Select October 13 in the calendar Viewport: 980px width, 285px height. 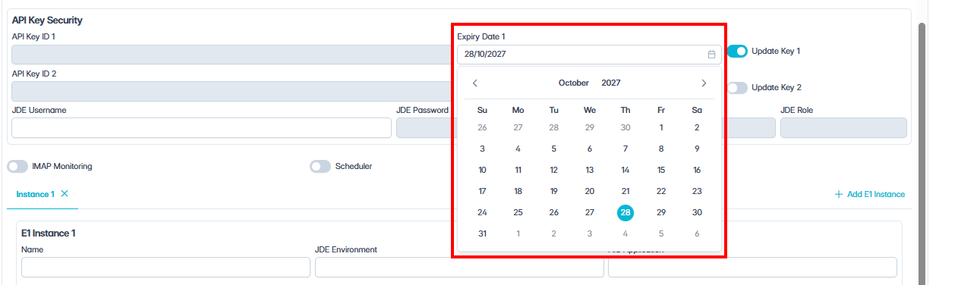click(590, 170)
